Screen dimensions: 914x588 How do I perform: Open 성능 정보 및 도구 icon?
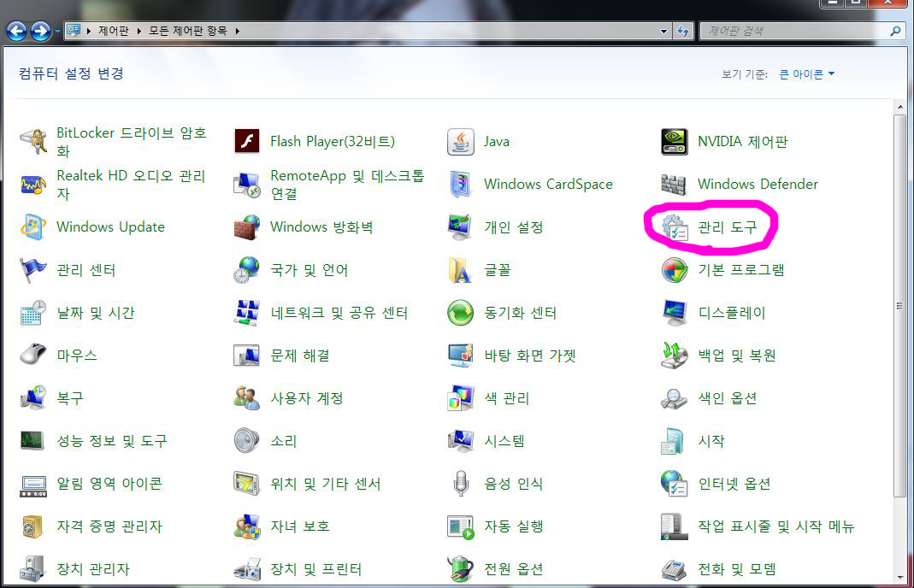[32, 441]
